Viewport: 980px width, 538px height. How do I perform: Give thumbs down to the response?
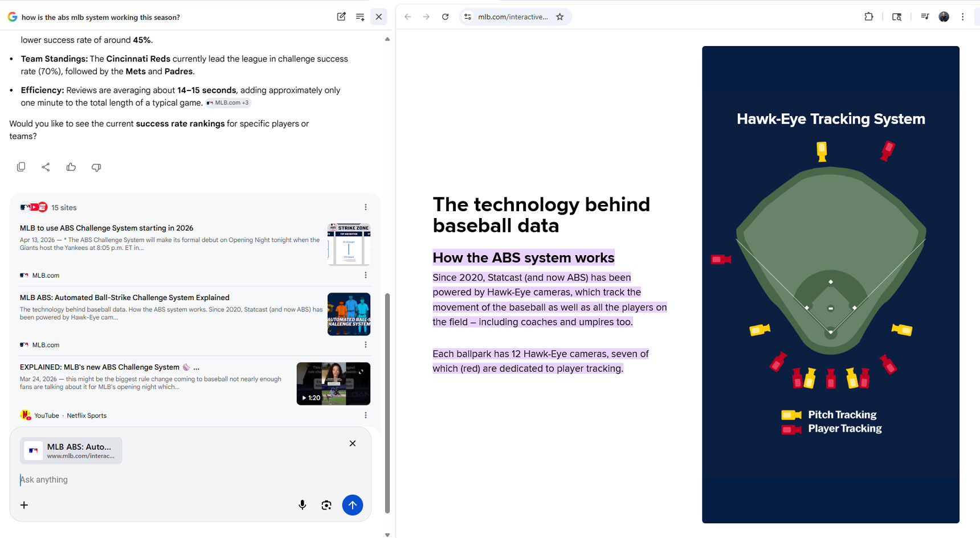pyautogui.click(x=96, y=167)
